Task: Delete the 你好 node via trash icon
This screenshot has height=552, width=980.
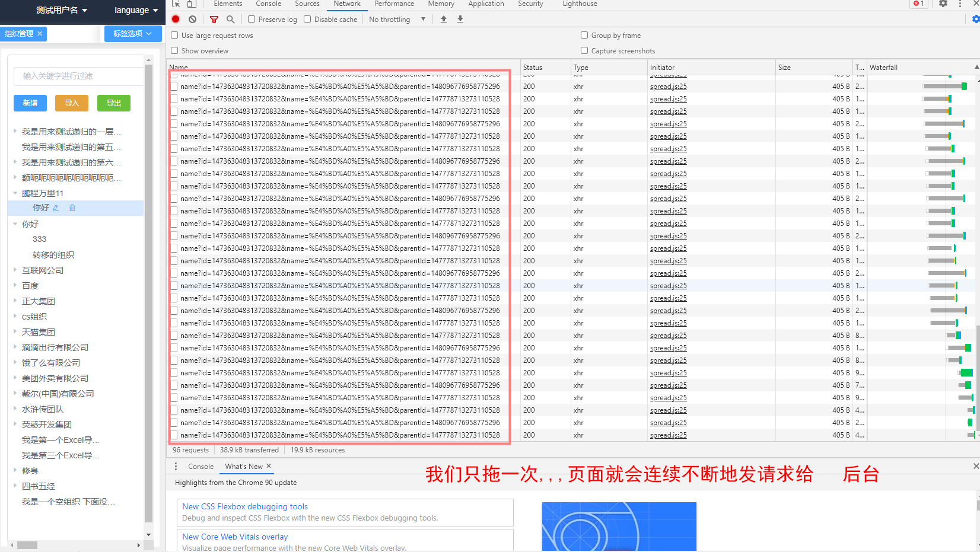Action: (72, 208)
